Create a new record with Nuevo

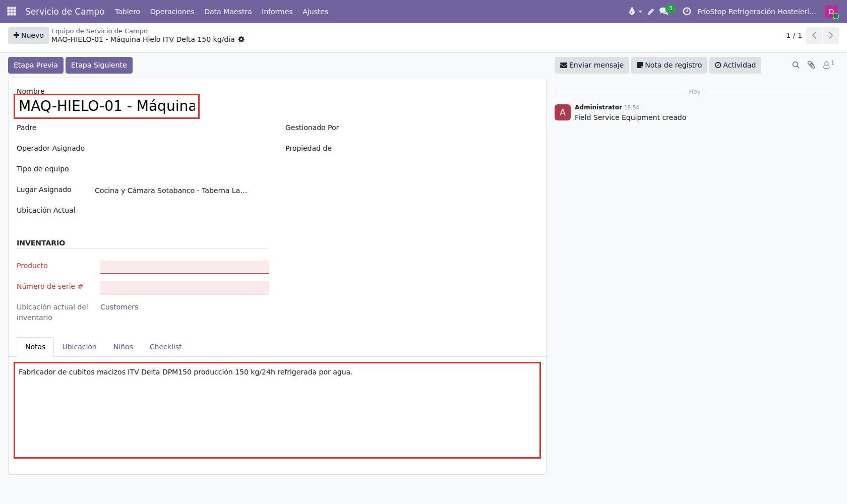pyautogui.click(x=29, y=35)
